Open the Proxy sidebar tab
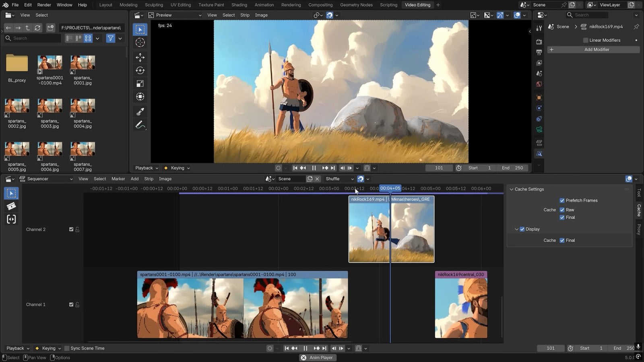The image size is (644, 362). click(x=638, y=229)
